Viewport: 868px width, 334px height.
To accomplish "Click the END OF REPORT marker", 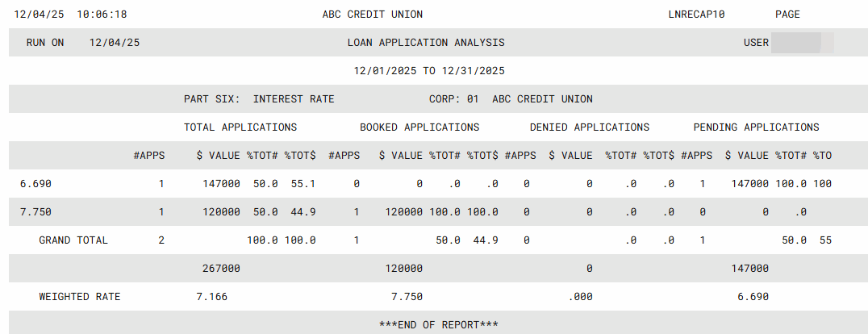I will 438,324.
